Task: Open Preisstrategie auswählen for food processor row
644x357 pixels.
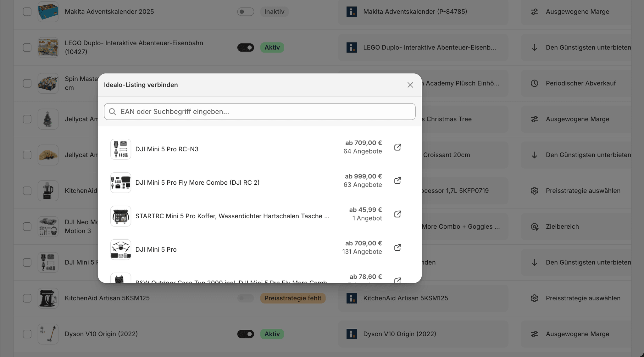Action: point(576,191)
